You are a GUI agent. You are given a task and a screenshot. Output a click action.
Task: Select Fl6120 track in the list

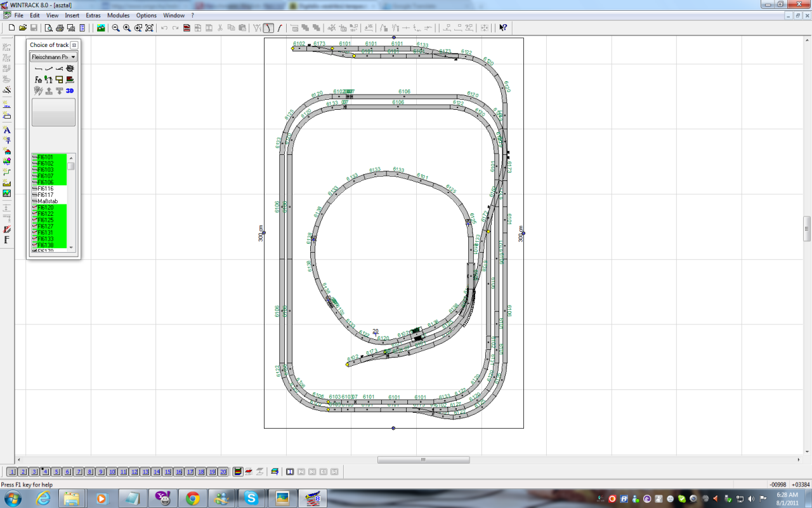click(x=46, y=208)
